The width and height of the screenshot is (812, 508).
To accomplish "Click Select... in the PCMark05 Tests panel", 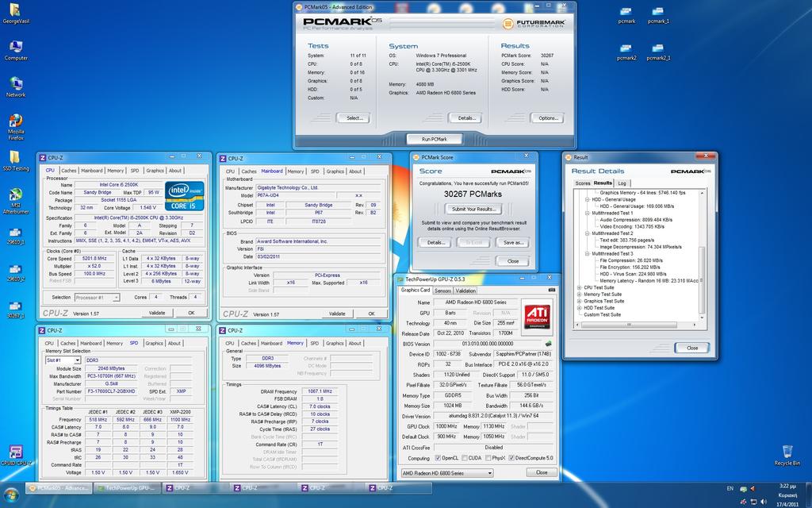I will pos(353,118).
